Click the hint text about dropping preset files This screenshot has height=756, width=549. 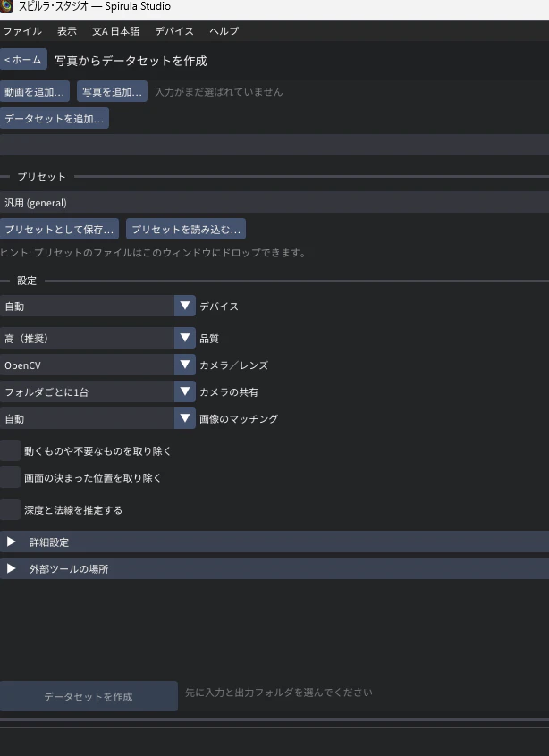[153, 253]
